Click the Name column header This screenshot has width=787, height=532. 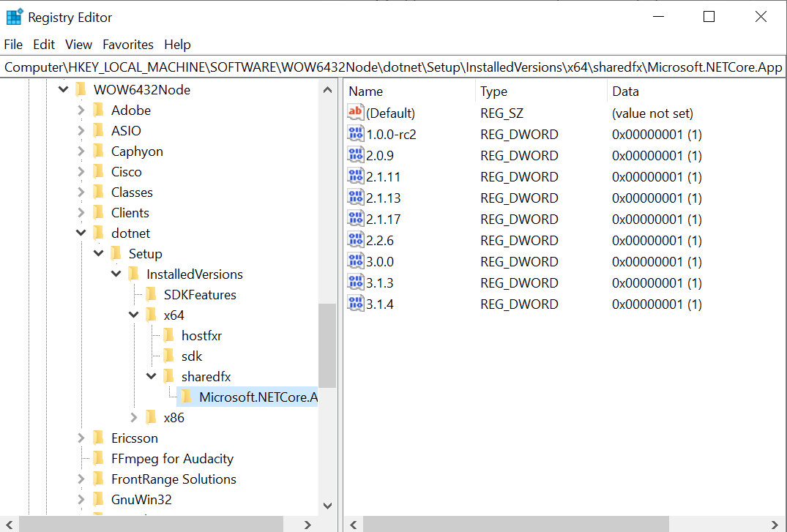pos(409,91)
